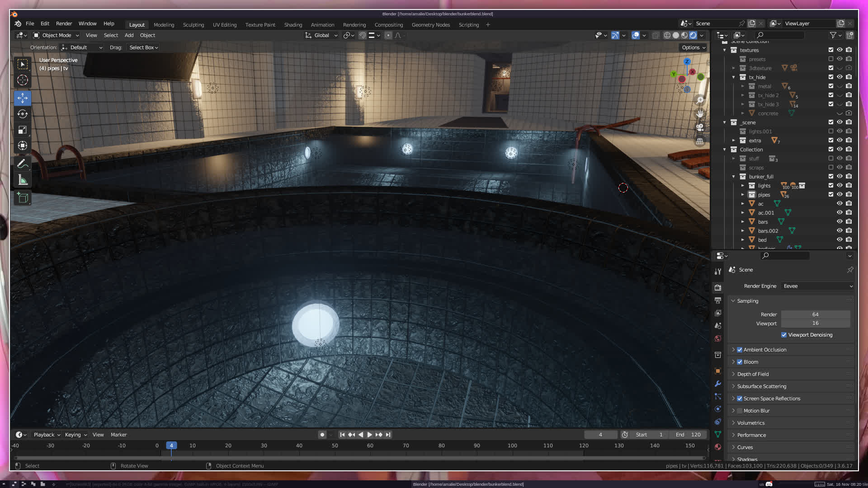
Task: Open the Output properties tab icon
Action: pyautogui.click(x=718, y=300)
